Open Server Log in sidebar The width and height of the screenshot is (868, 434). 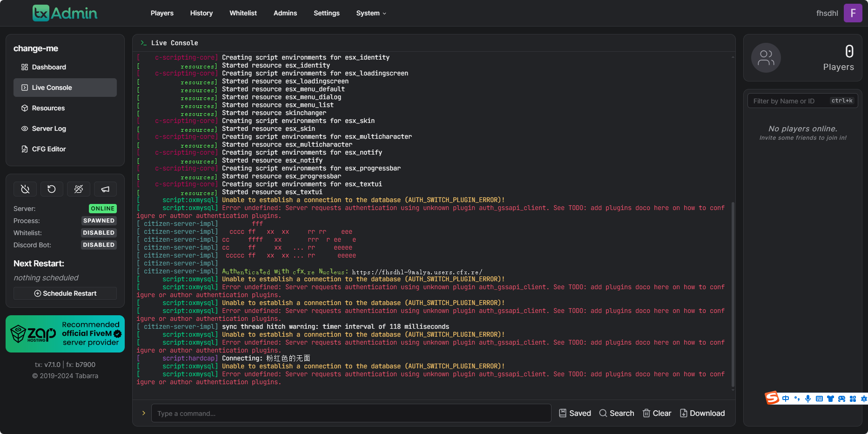65,129
